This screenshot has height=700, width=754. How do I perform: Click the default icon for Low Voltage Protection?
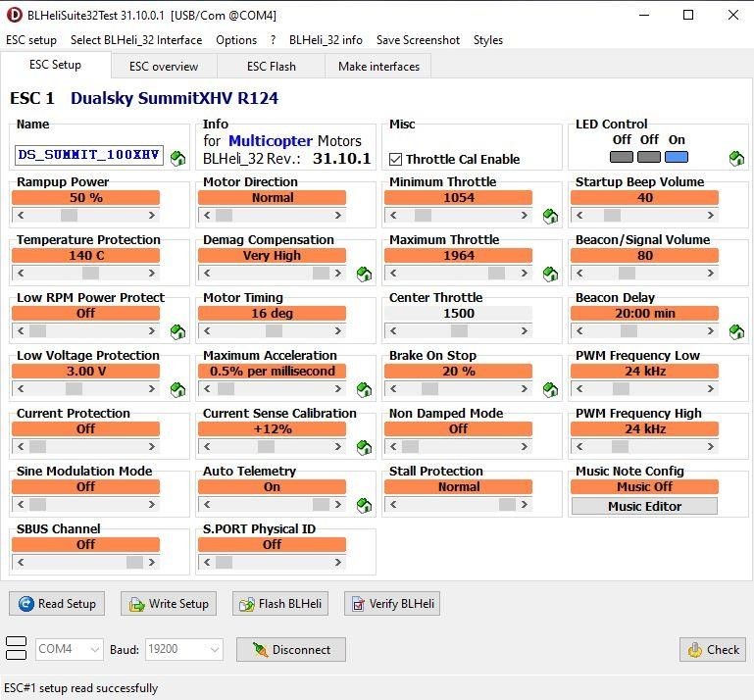tap(177, 389)
